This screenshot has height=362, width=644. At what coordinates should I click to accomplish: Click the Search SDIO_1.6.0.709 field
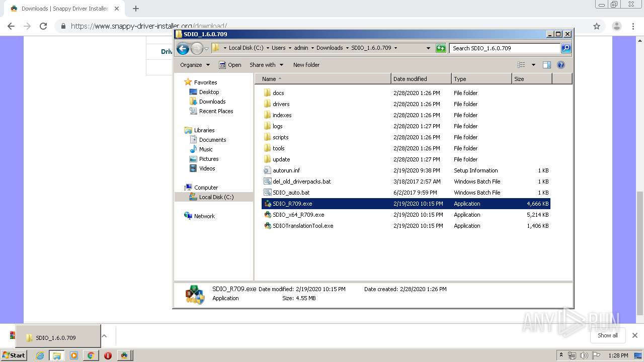coord(505,48)
